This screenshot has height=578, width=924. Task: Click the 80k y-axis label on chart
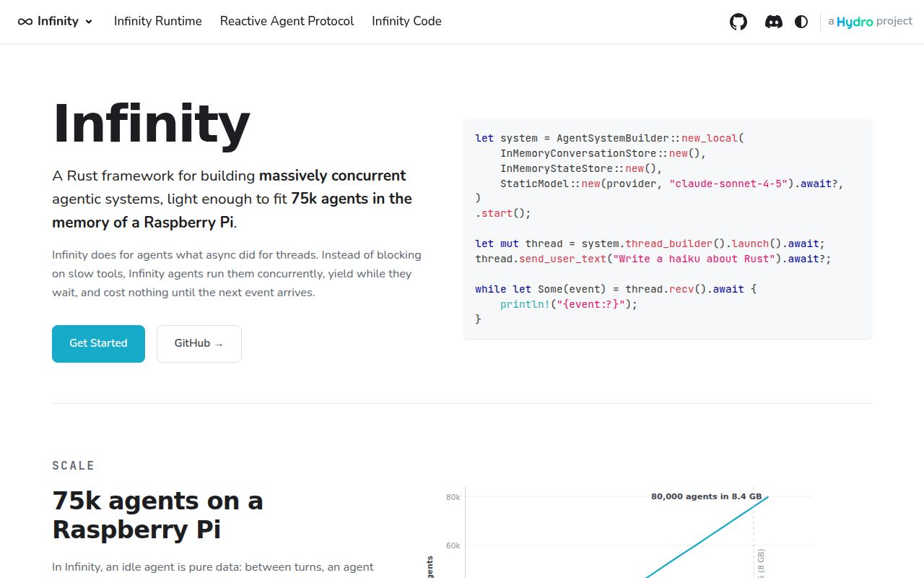click(x=453, y=497)
